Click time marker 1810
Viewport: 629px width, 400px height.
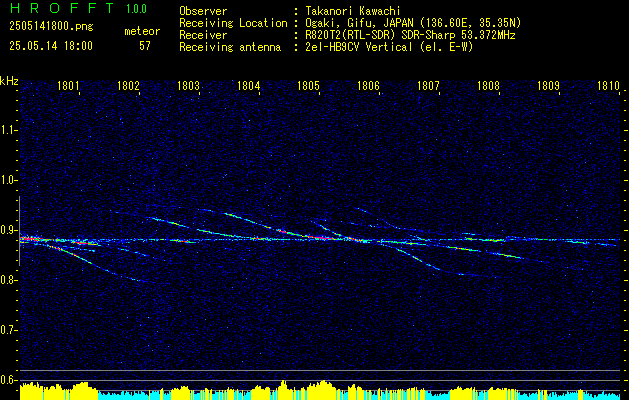(608, 86)
